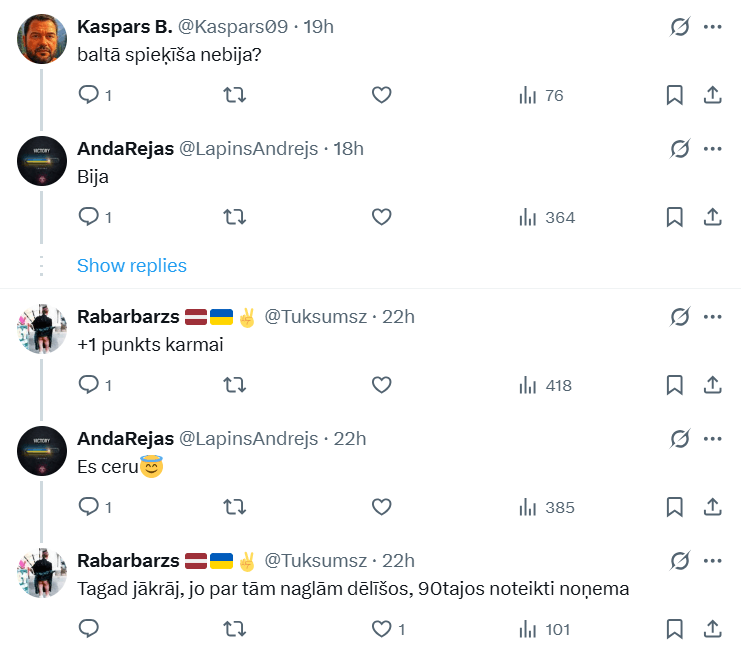Bookmark Kaspars B.'s tweet
Screen dimensions: 741x649
point(674,95)
